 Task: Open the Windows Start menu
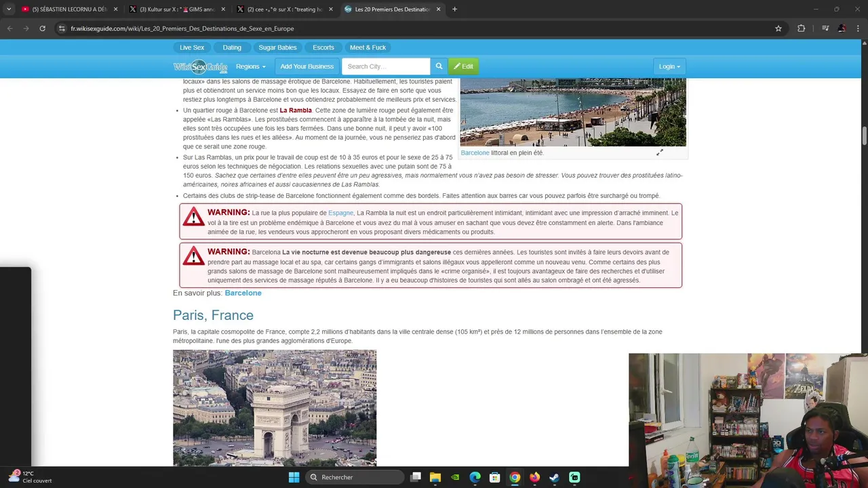(x=294, y=477)
